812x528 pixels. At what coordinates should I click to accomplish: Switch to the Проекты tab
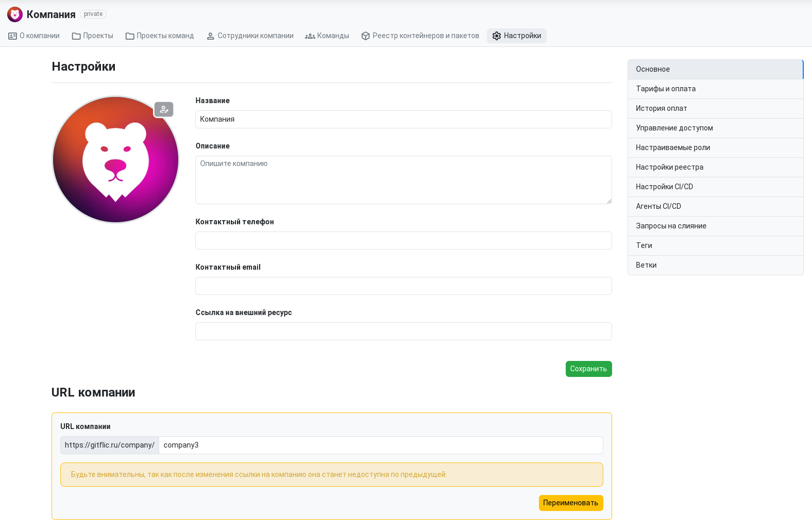(x=93, y=36)
